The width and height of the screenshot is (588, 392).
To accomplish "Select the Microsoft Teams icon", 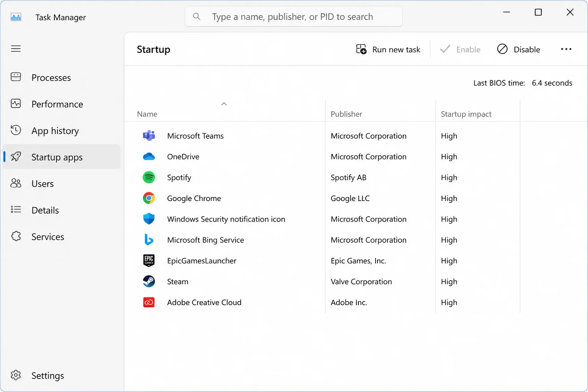I will pos(149,136).
